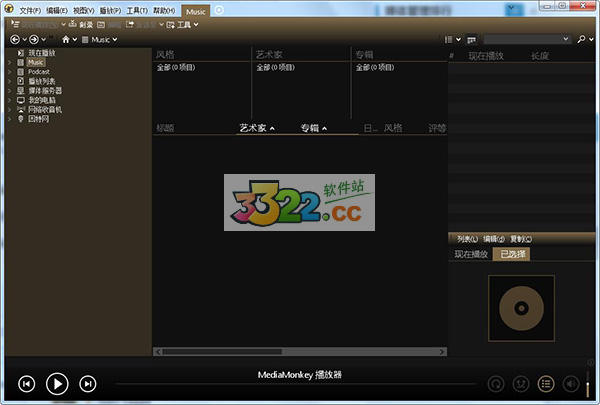Sort by the 艺术家 column header

click(253, 128)
